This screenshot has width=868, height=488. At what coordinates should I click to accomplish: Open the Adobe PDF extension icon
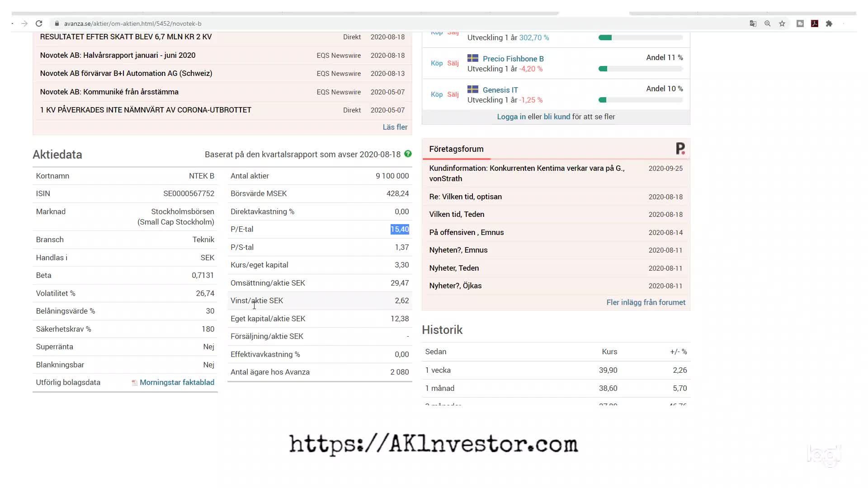pos(815,23)
